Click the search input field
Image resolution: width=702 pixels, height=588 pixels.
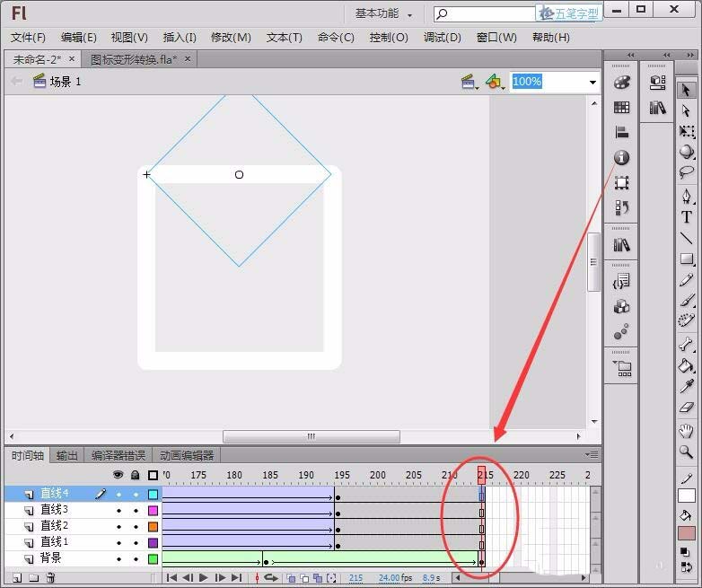pyautogui.click(x=484, y=13)
